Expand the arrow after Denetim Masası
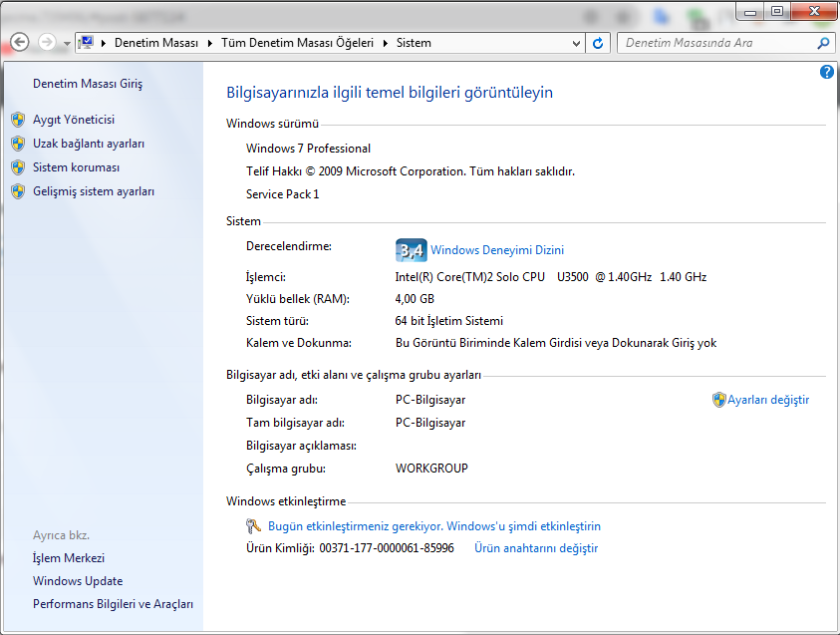 (x=210, y=43)
